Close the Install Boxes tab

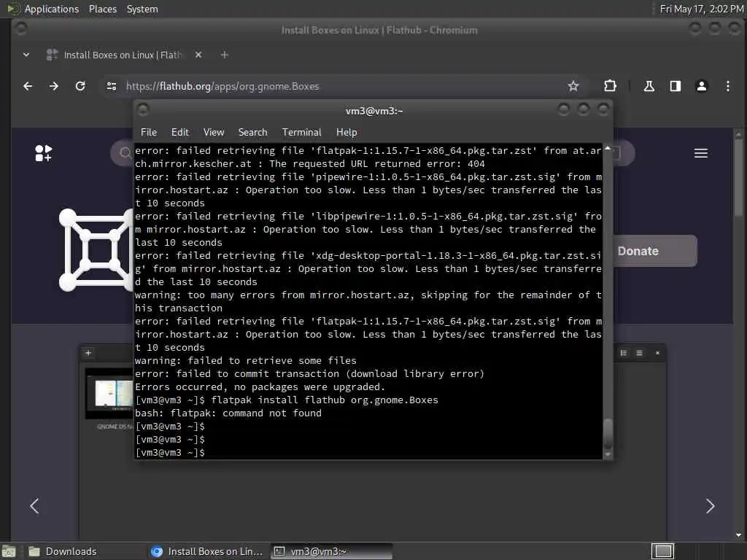pyautogui.click(x=198, y=55)
